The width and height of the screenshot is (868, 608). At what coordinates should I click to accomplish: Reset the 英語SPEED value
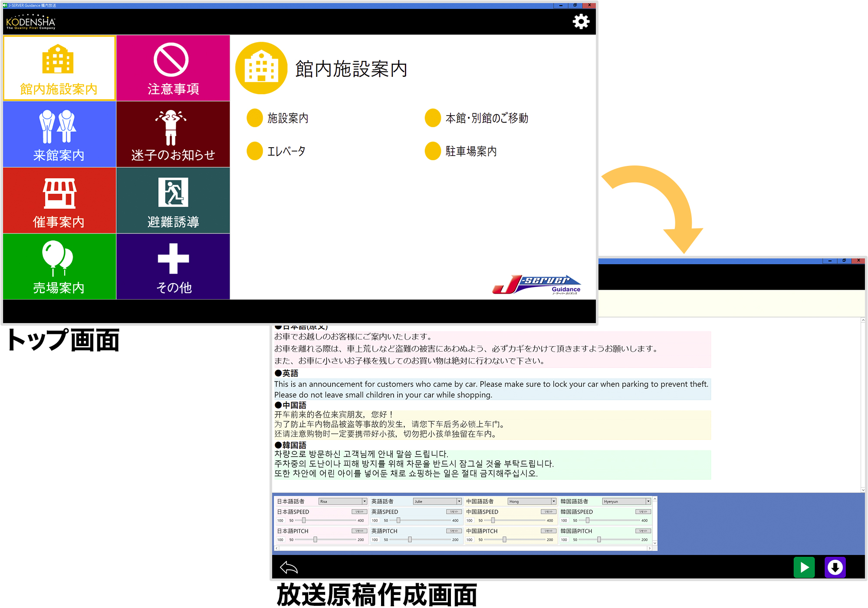pyautogui.click(x=454, y=512)
